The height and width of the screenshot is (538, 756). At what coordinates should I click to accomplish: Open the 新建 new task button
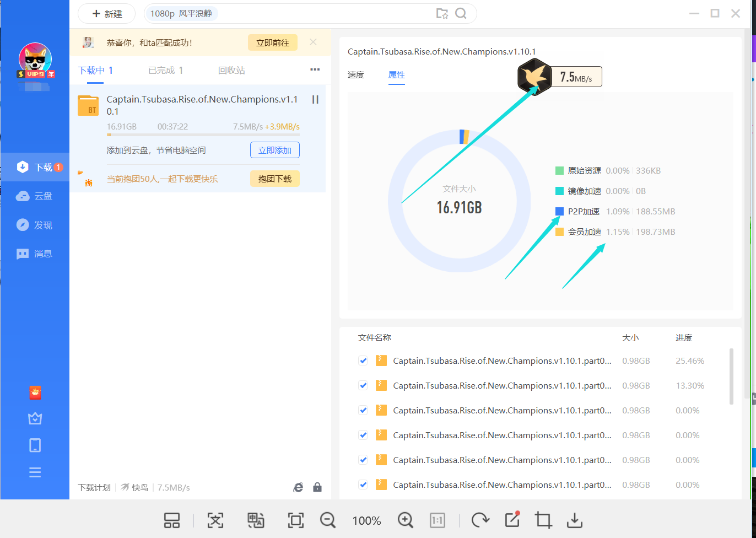click(107, 14)
